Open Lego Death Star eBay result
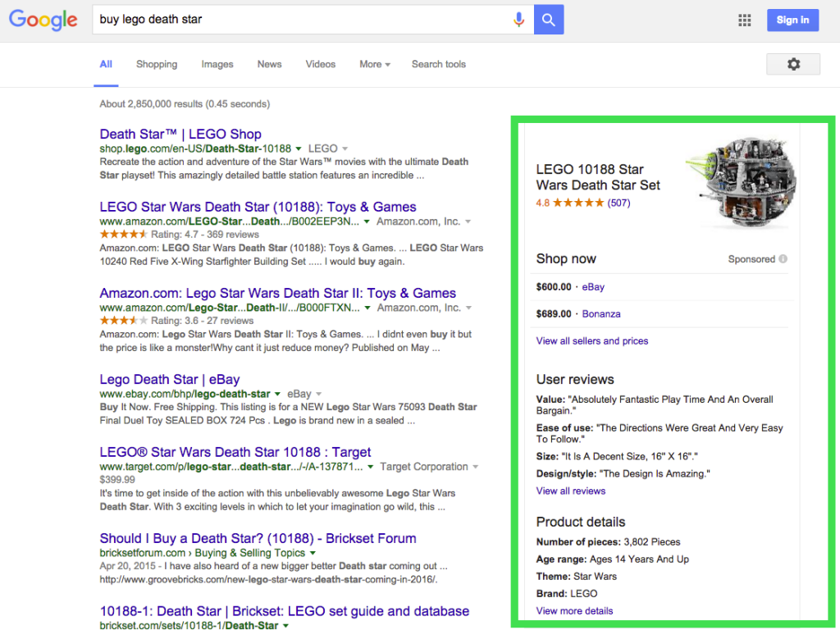 click(169, 379)
